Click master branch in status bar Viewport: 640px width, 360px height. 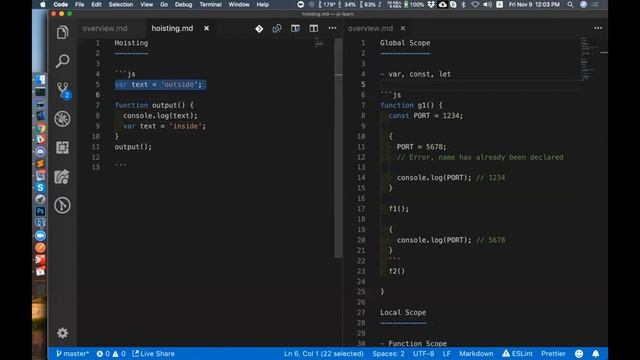72,353
